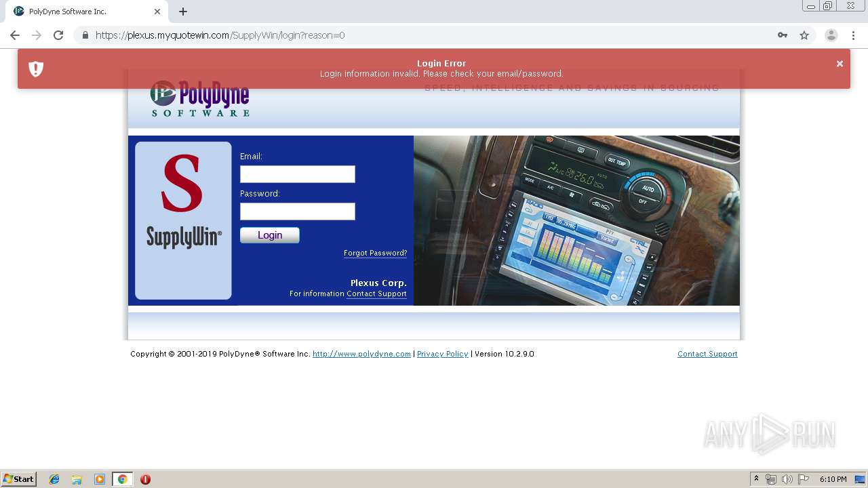Viewport: 868px width, 488px height.
Task: Click Contact Support link in the footer
Action: tap(707, 354)
